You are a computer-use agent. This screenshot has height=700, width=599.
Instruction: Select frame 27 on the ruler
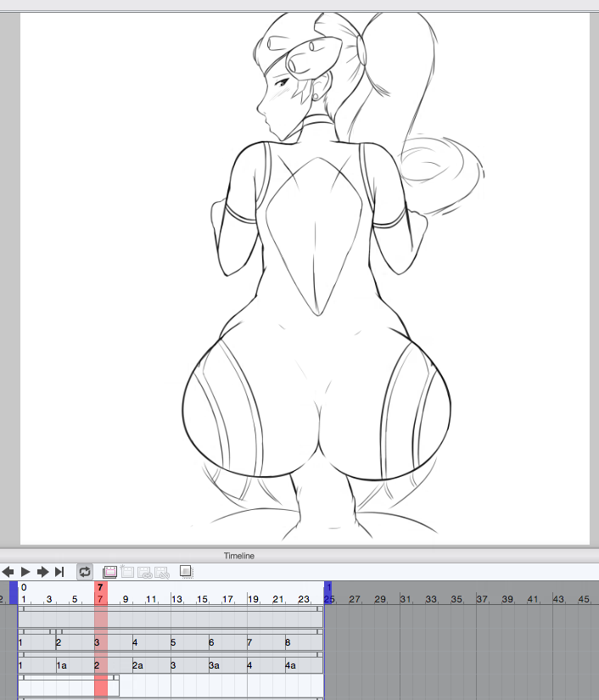(355, 599)
